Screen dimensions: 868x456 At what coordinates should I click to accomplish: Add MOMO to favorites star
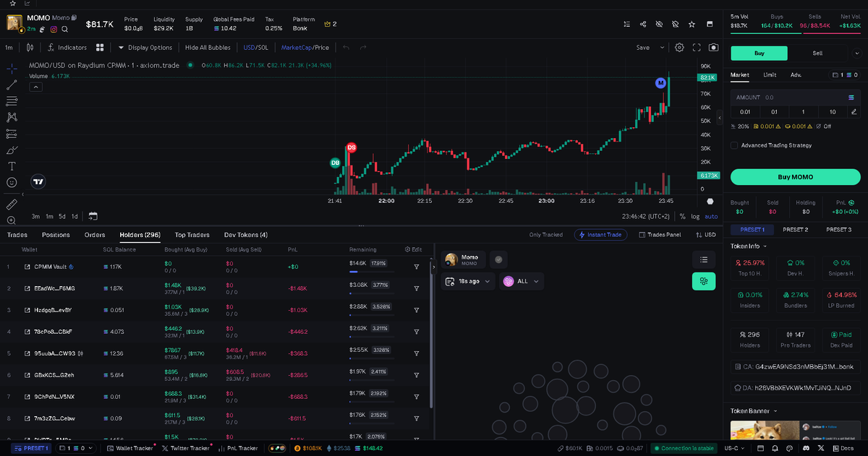692,24
